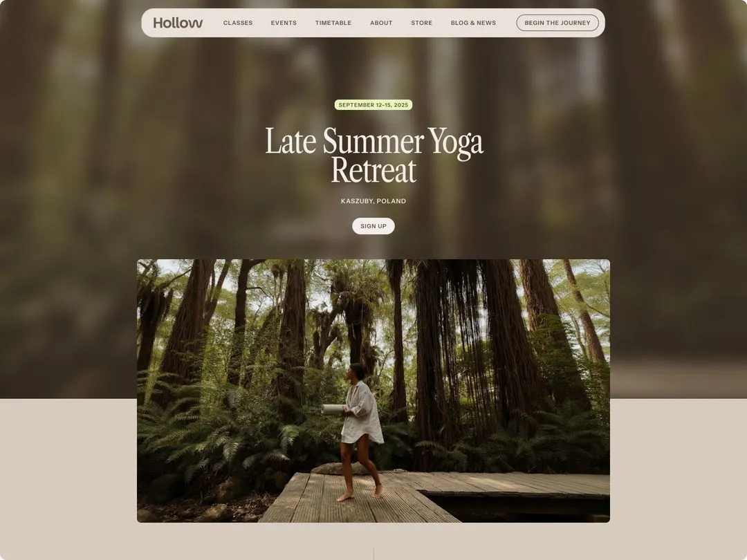
Task: Click the rolled yoga mat in the photo
Action: (333, 409)
